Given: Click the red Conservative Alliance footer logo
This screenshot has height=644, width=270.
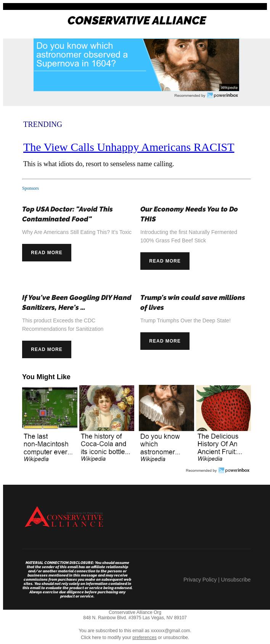Looking at the screenshot, I should (x=64, y=517).
